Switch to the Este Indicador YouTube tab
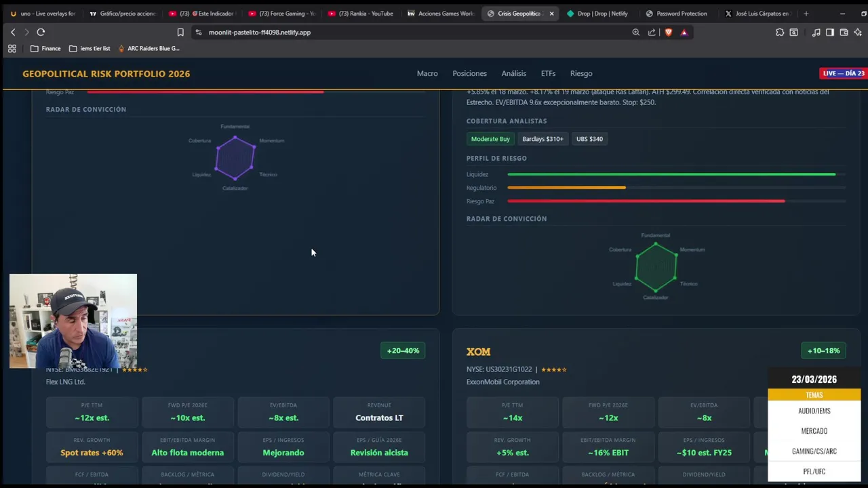The image size is (868, 488). (201, 14)
